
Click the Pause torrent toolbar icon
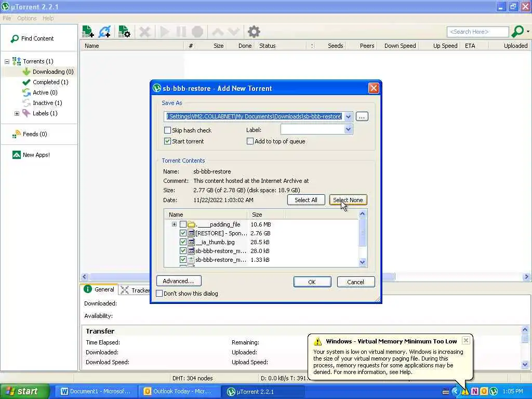pos(181,32)
